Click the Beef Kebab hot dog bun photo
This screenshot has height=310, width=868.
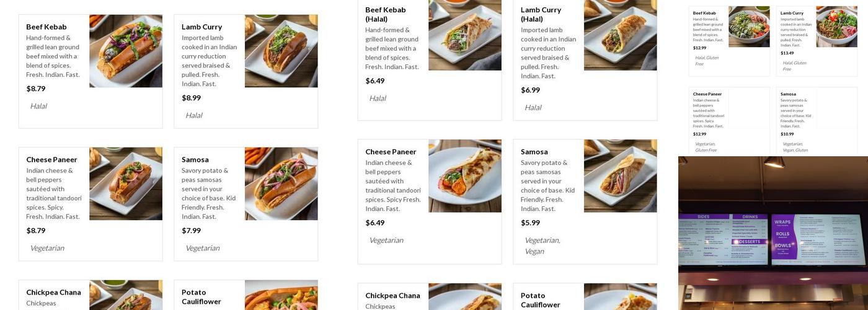(x=126, y=51)
